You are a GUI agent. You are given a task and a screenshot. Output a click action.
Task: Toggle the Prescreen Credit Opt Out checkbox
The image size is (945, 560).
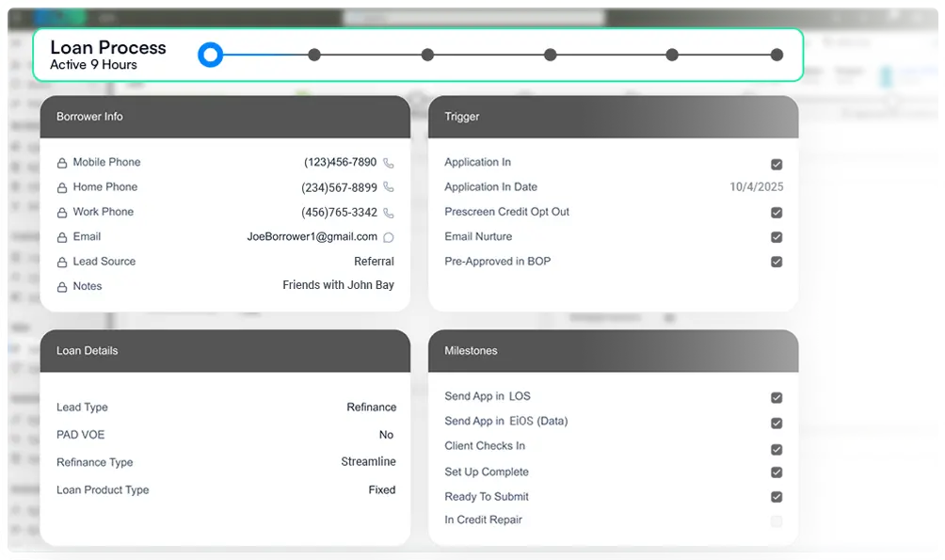[777, 213]
